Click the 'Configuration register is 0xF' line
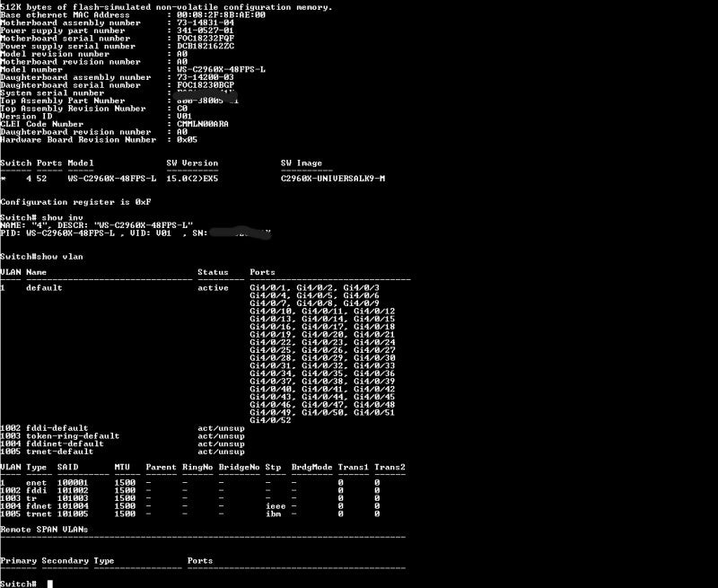718x588 pixels. pos(75,202)
